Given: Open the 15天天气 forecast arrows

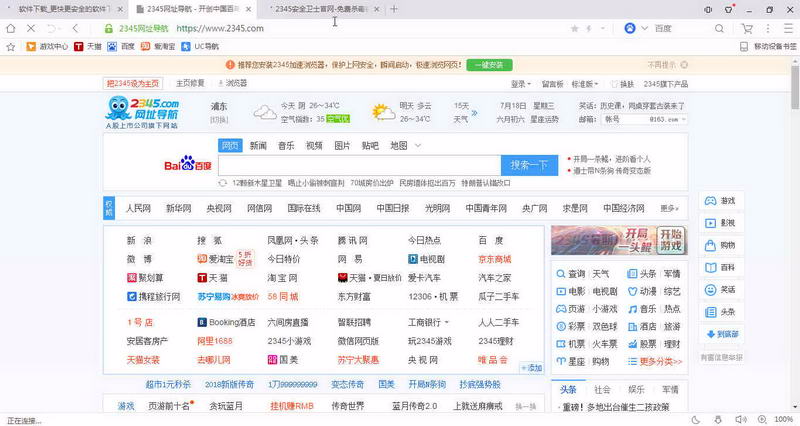Looking at the screenshot, I should tap(474, 113).
